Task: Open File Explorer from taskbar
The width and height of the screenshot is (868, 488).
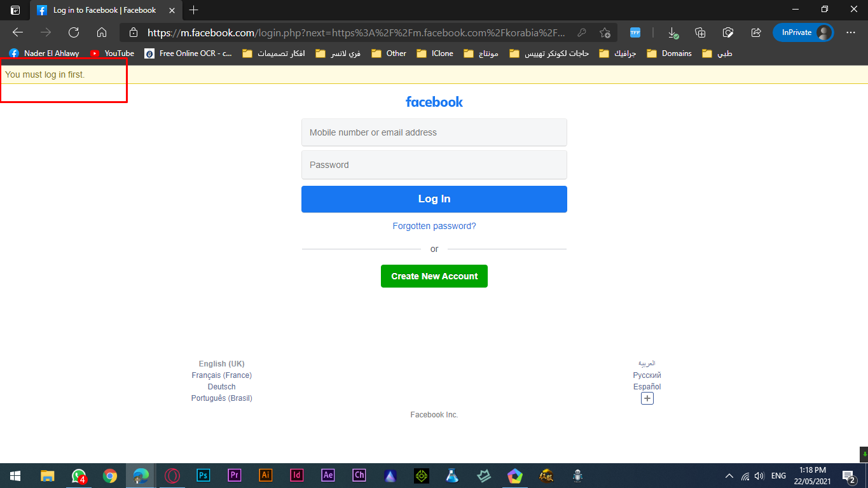Action: coord(48,475)
